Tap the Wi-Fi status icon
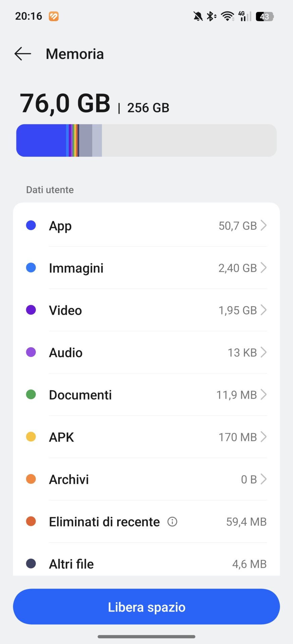The width and height of the screenshot is (293, 644). [228, 16]
